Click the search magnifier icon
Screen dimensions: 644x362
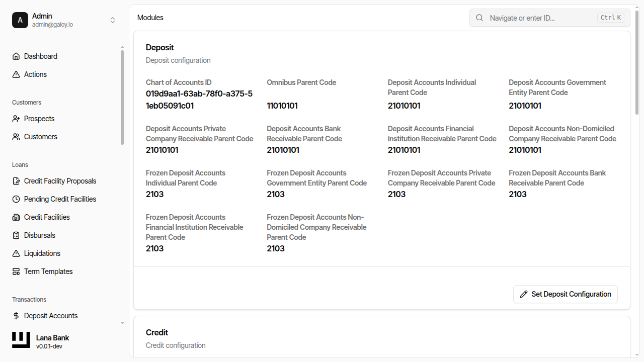click(x=479, y=18)
